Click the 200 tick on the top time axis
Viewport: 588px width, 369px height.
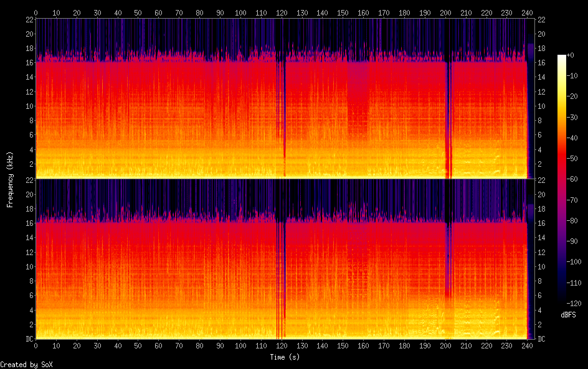coord(445,12)
